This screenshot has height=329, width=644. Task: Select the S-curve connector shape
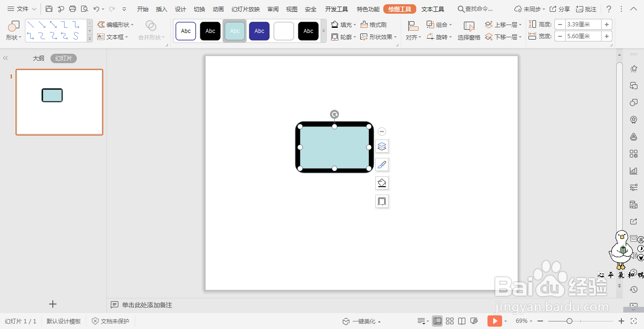coord(76,36)
